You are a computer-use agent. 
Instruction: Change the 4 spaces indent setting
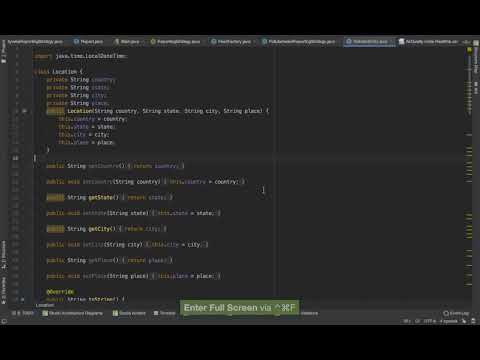click(x=449, y=321)
